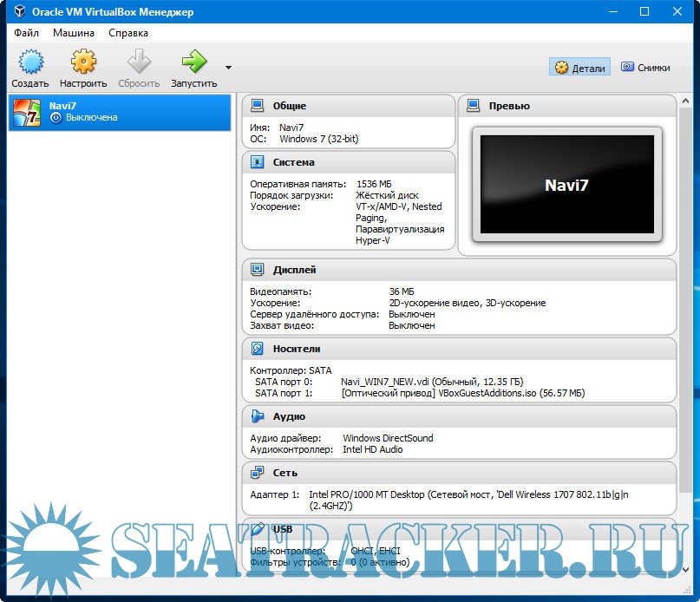Click the Navi7 preview thumbnail

[566, 185]
